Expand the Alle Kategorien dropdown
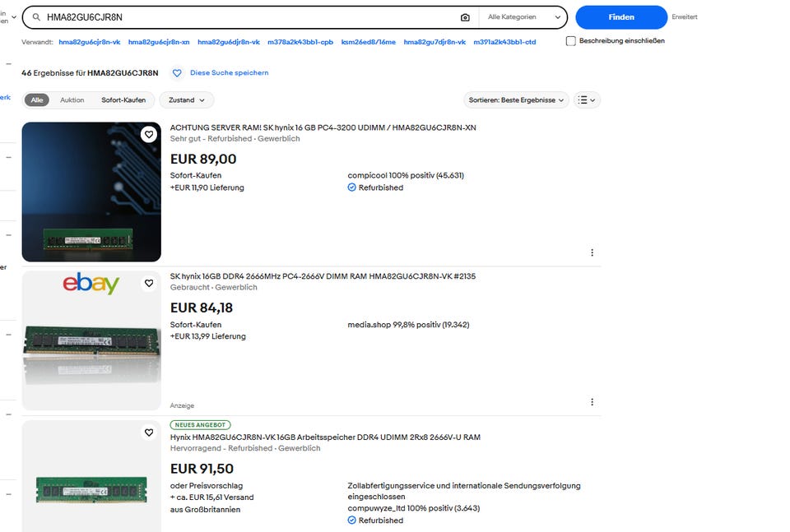This screenshot has height=532, width=790. pyautogui.click(x=524, y=17)
